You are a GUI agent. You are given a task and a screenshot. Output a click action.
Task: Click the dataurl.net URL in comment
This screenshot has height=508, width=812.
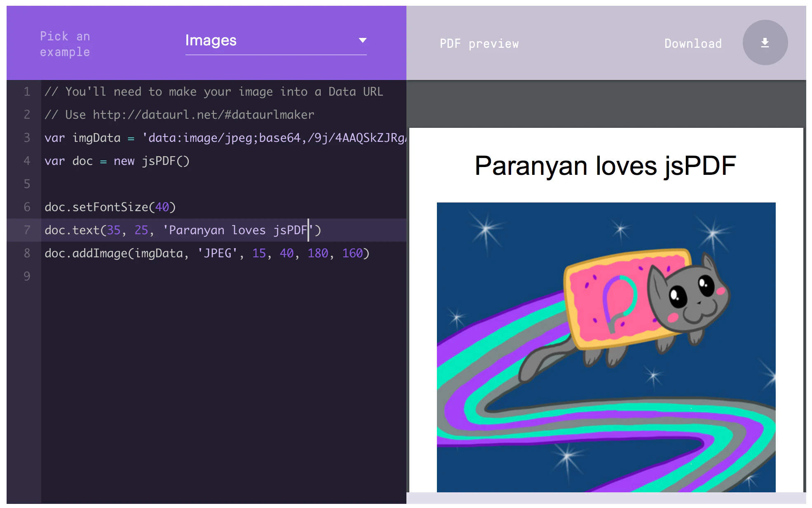pyautogui.click(x=203, y=115)
